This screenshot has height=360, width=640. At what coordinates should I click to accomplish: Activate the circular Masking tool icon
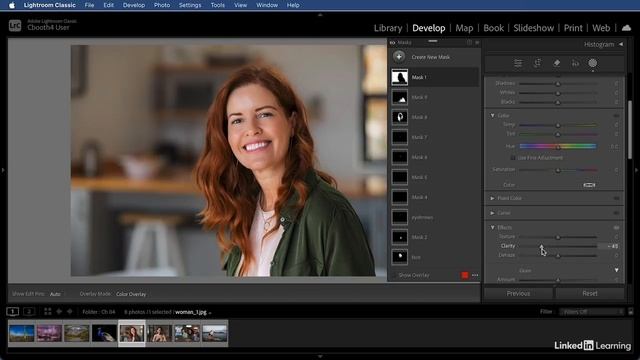pyautogui.click(x=593, y=63)
